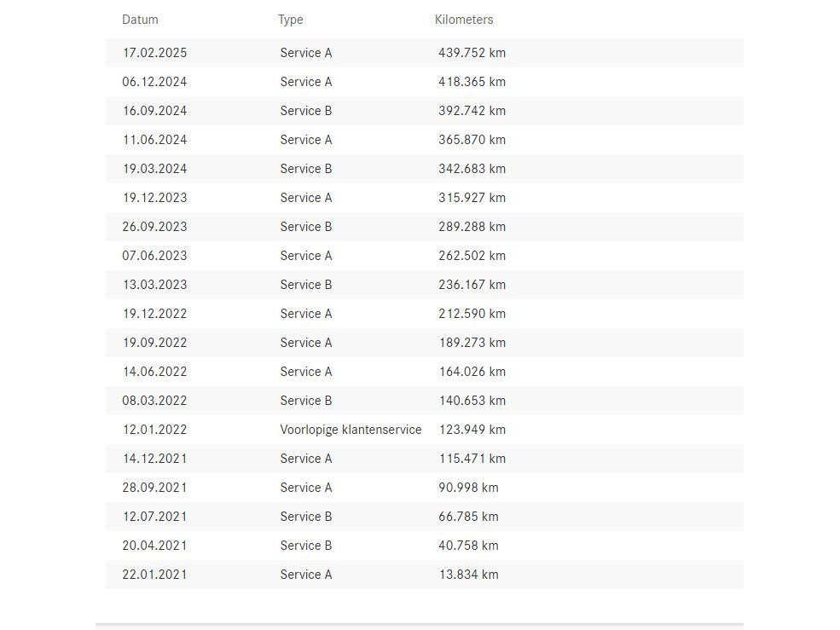Viewport: 840px width, 630px height.
Task: Select the 11.06.2024 Service A row
Action: click(424, 140)
